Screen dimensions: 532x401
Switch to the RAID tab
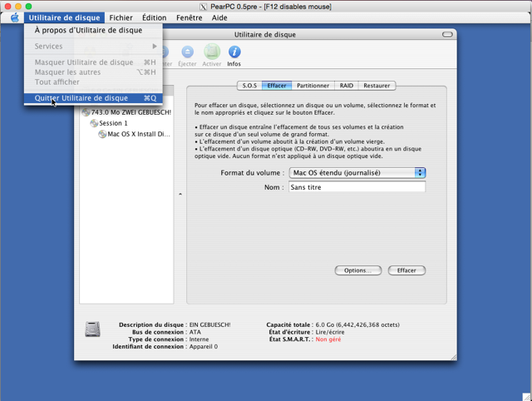(x=347, y=86)
